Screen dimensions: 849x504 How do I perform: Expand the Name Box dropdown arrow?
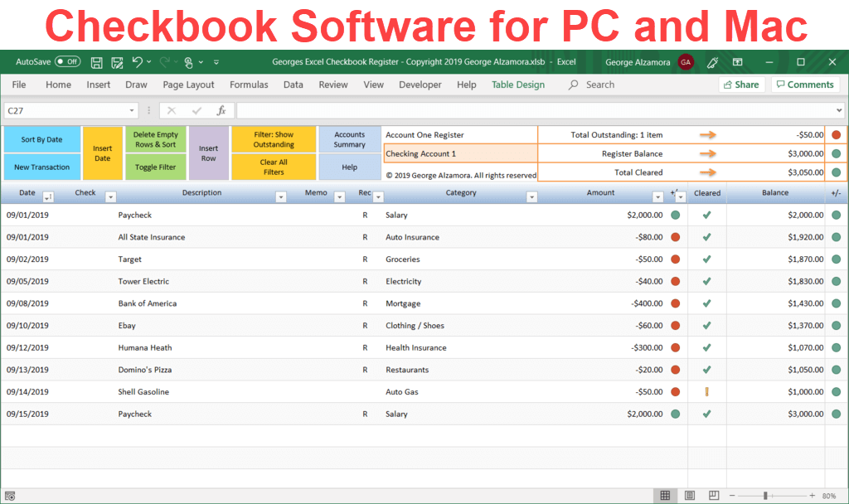point(132,109)
